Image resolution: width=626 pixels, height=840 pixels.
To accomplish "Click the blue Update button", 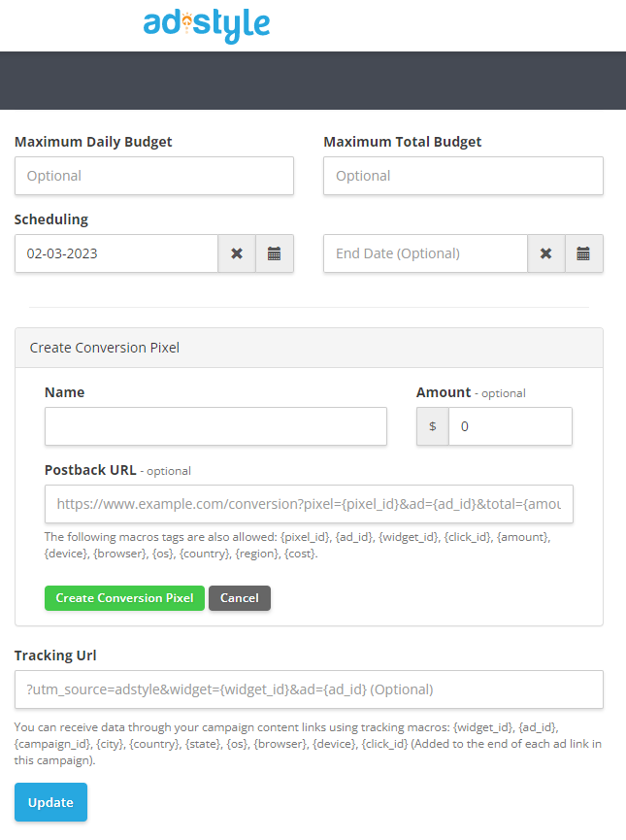I will click(x=50, y=802).
